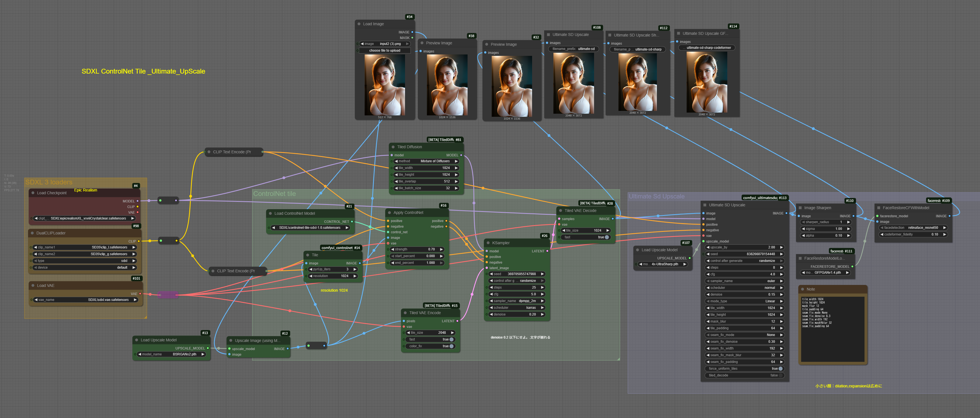The image size is (980, 418).
Task: Click Ultimate SD Upscale node title square icon
Action: (705, 205)
